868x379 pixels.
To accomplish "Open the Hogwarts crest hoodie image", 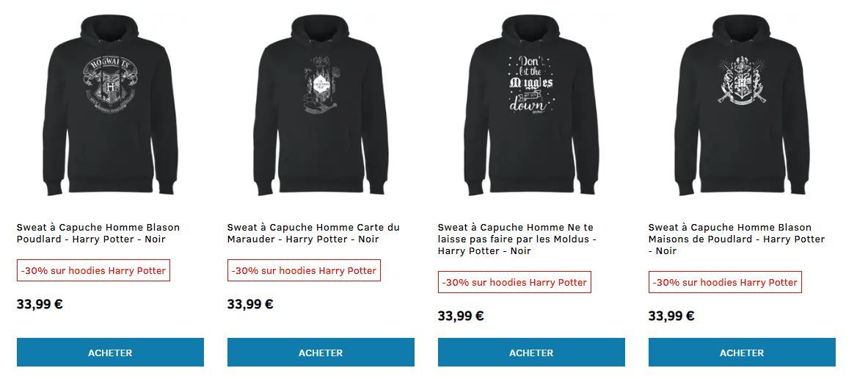I will [x=110, y=105].
